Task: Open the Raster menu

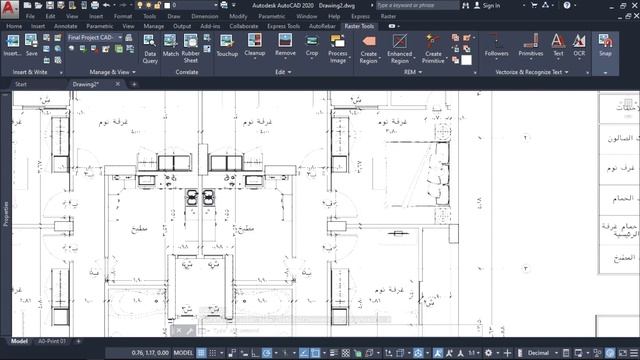Action: [388, 16]
